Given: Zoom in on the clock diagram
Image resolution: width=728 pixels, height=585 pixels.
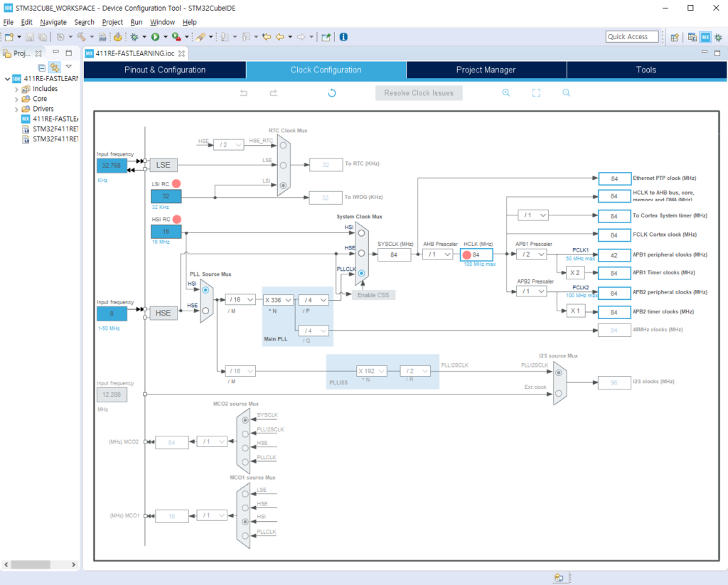Looking at the screenshot, I should (506, 93).
